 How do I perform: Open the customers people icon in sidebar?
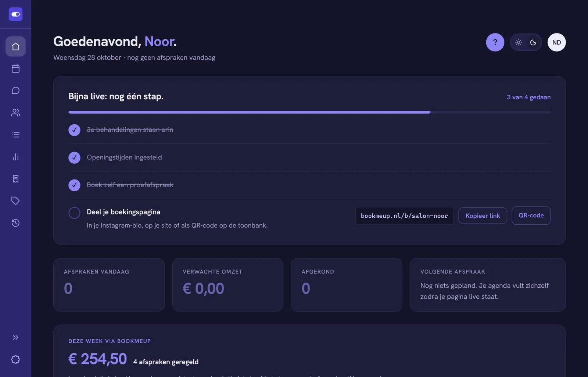[x=15, y=113]
